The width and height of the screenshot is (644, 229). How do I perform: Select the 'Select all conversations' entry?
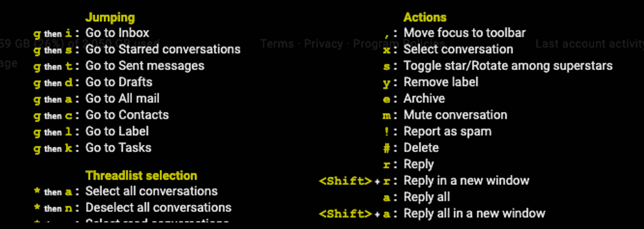click(151, 191)
